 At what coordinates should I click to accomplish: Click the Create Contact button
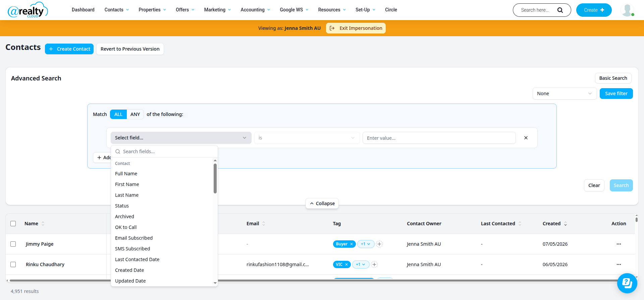(69, 49)
